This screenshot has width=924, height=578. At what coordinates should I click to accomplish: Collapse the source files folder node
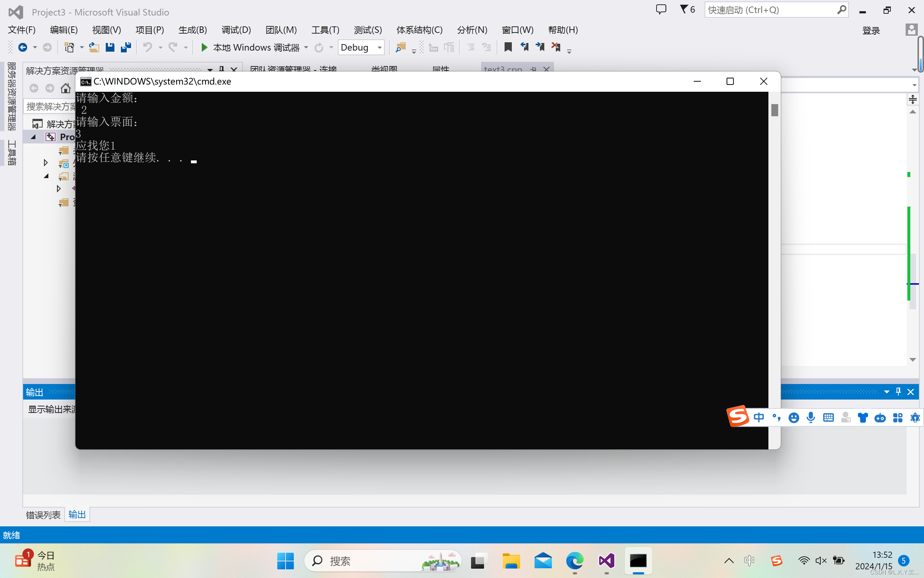click(46, 176)
